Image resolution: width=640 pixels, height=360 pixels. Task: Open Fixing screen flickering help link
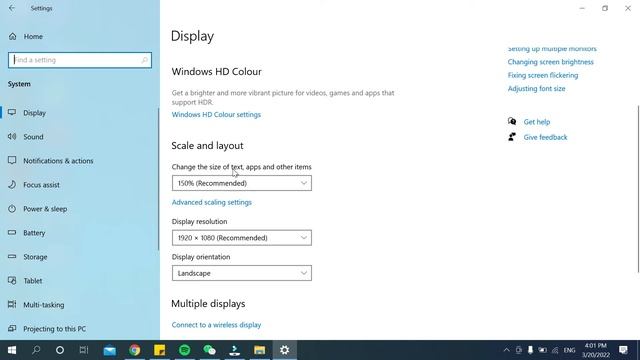point(542,76)
